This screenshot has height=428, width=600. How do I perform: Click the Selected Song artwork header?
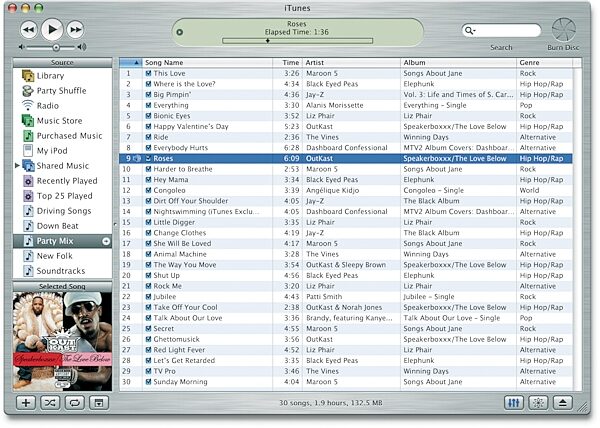pyautogui.click(x=62, y=286)
